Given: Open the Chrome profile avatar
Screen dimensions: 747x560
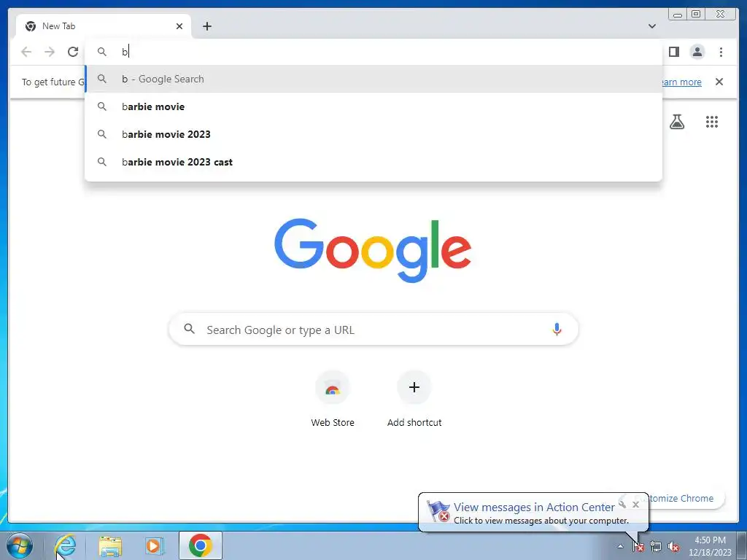Looking at the screenshot, I should (697, 52).
